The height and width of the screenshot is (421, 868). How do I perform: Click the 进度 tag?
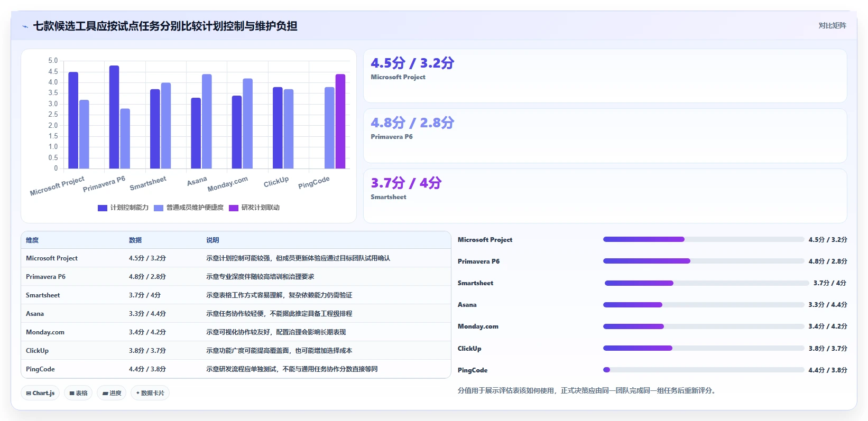tap(112, 393)
